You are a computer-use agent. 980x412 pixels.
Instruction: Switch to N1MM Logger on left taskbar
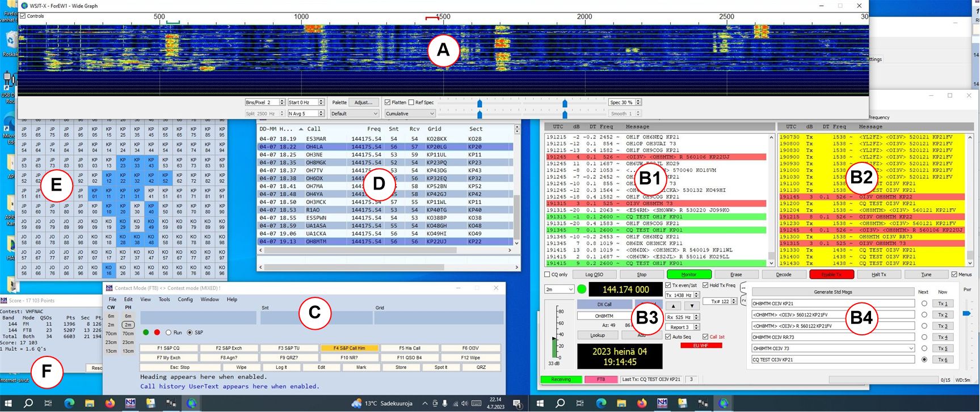tap(130, 403)
